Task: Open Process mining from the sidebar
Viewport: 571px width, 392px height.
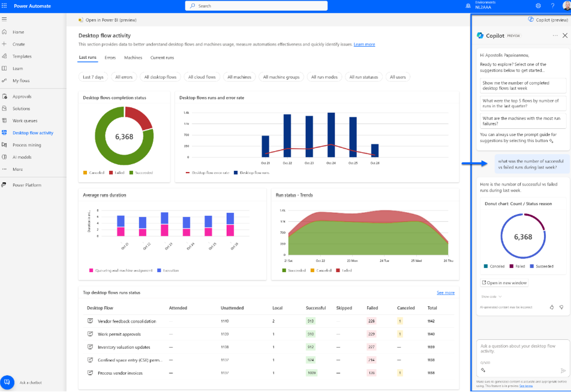Action: click(x=26, y=145)
